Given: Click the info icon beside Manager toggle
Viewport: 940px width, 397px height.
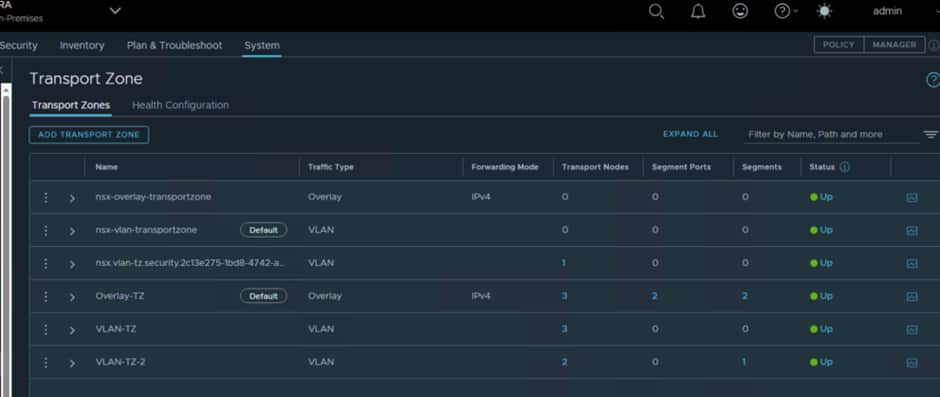Looking at the screenshot, I should tap(934, 45).
